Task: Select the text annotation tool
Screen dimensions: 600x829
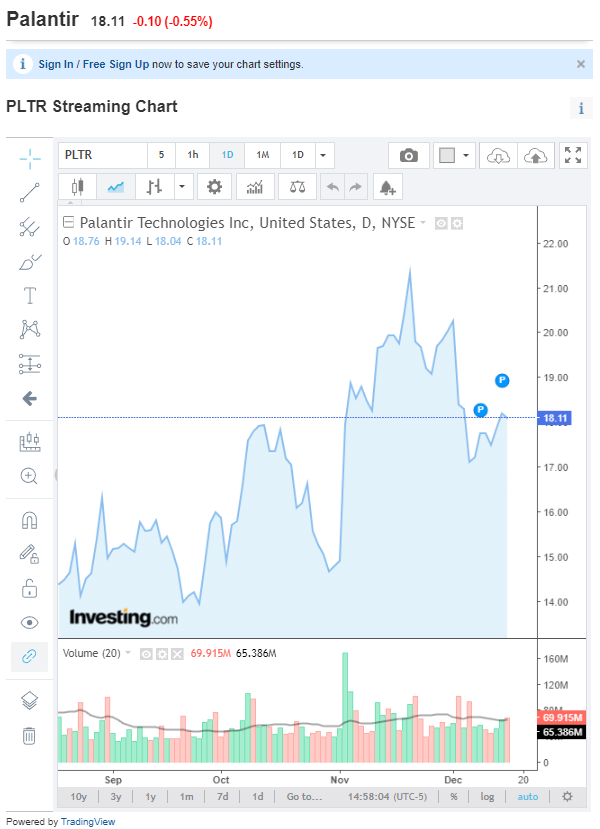Action: tap(30, 296)
